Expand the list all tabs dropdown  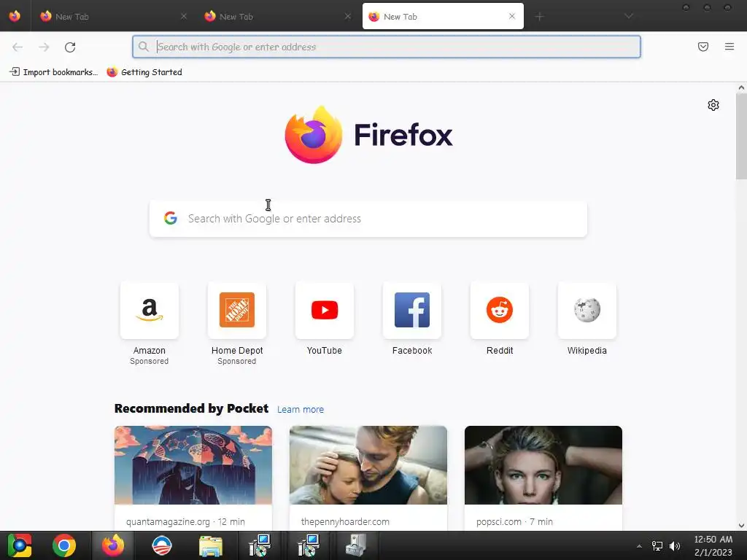pyautogui.click(x=629, y=16)
